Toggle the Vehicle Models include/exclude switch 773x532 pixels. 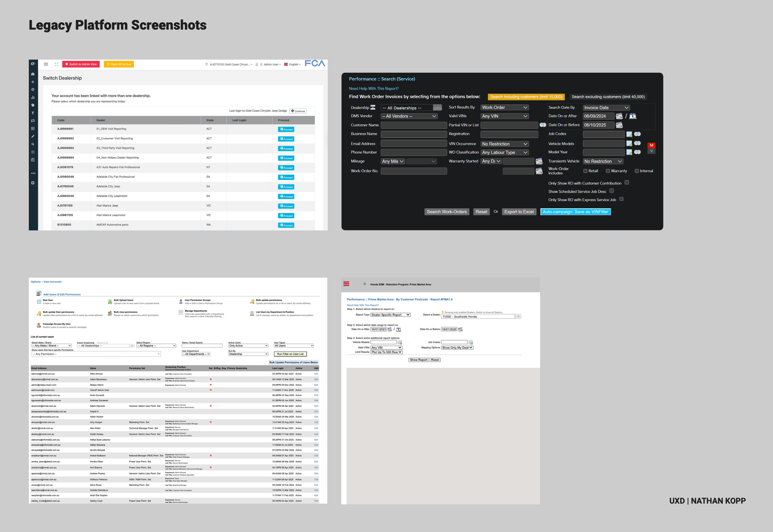click(637, 143)
